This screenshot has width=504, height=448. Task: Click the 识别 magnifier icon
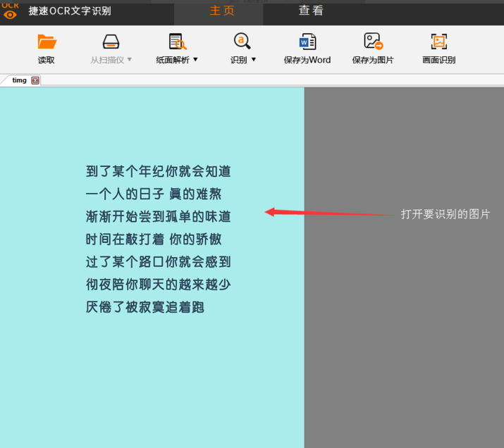pos(242,41)
